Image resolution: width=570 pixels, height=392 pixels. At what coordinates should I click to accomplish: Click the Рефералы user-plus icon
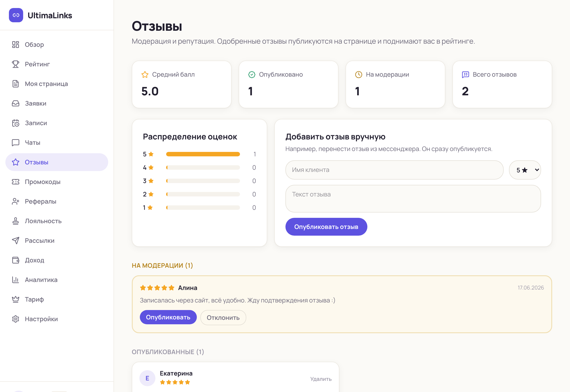pos(15,201)
